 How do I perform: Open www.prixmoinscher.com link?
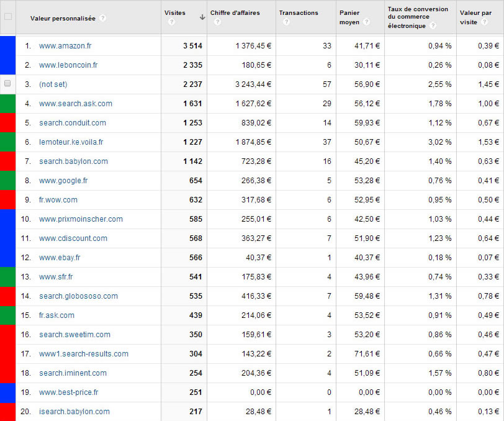click(x=81, y=219)
